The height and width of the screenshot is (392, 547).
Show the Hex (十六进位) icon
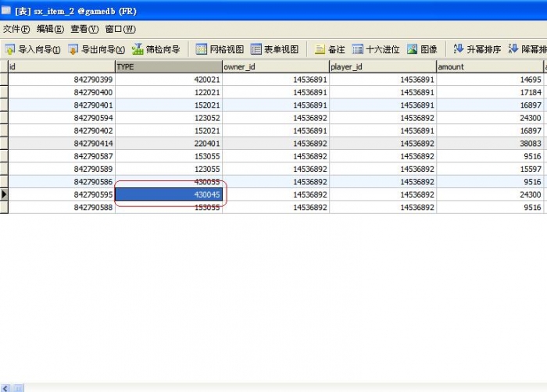pyautogui.click(x=358, y=49)
